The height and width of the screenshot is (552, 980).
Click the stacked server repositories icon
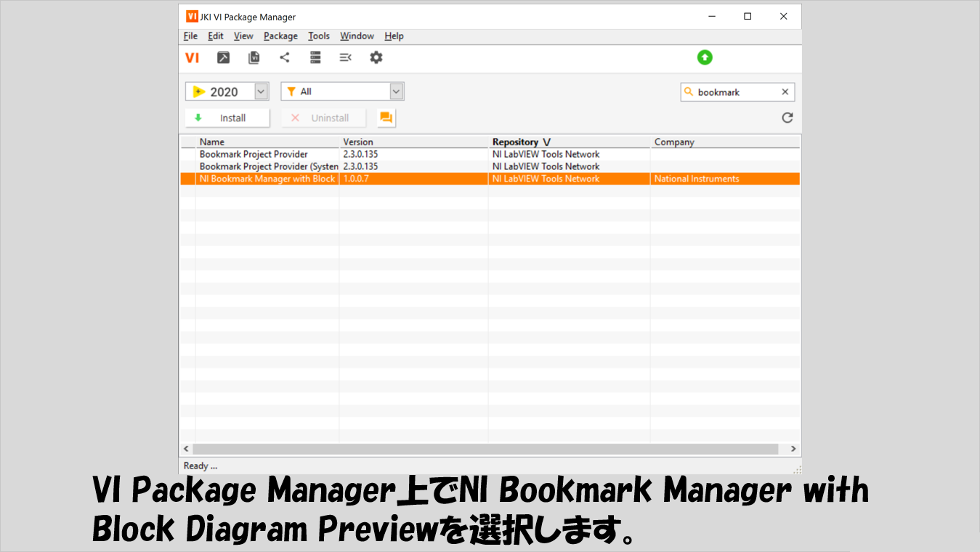[315, 57]
